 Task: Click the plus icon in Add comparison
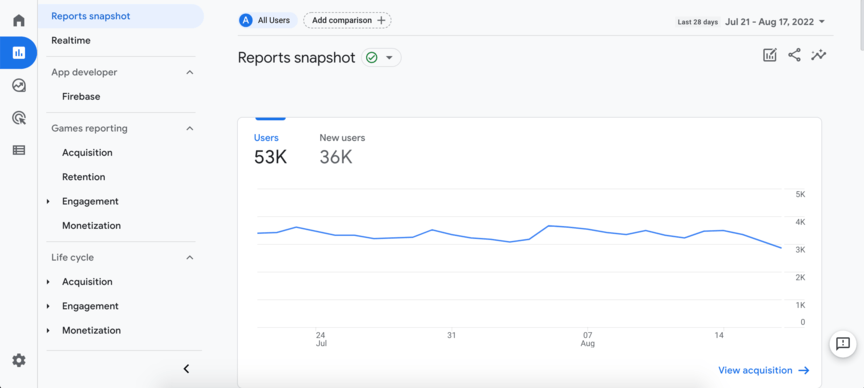(381, 20)
